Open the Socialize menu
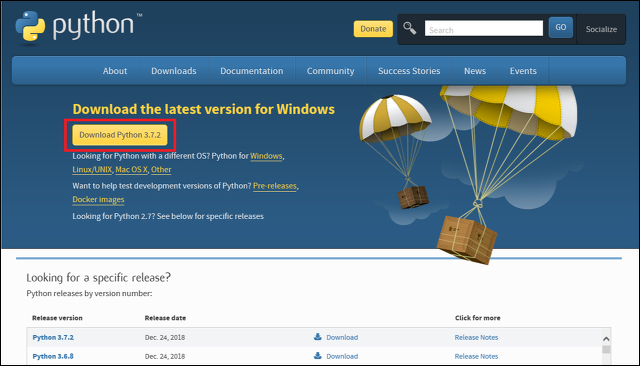The image size is (640, 366). click(x=601, y=29)
